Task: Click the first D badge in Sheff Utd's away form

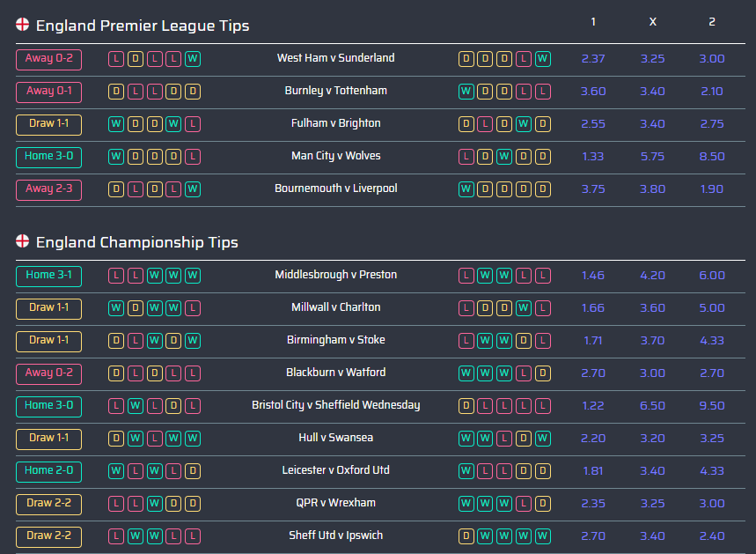Action: (x=466, y=536)
